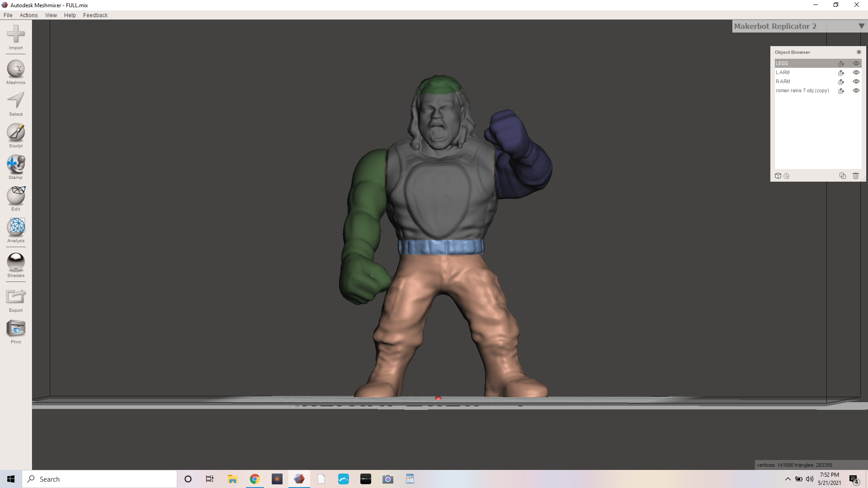Duplicate selected object in Object Browser

(843, 176)
